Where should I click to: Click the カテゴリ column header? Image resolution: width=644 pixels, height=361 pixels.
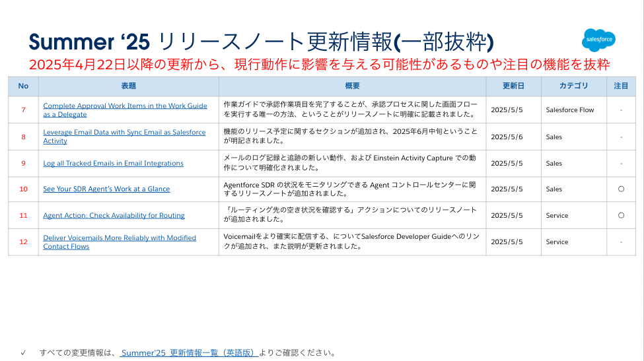pos(574,86)
